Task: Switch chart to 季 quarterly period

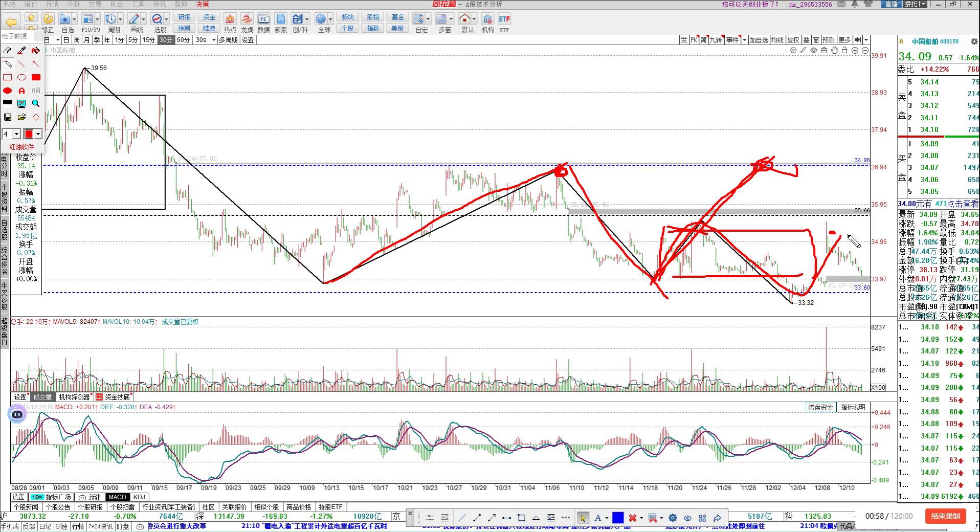Action: click(x=97, y=40)
